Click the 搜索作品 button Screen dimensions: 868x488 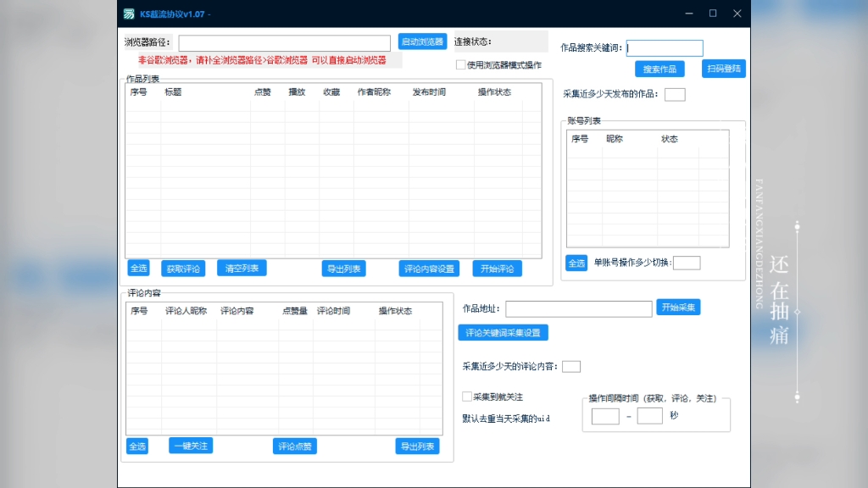pyautogui.click(x=659, y=69)
